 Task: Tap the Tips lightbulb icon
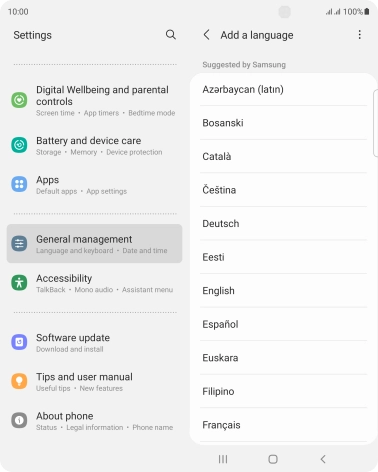tap(19, 381)
